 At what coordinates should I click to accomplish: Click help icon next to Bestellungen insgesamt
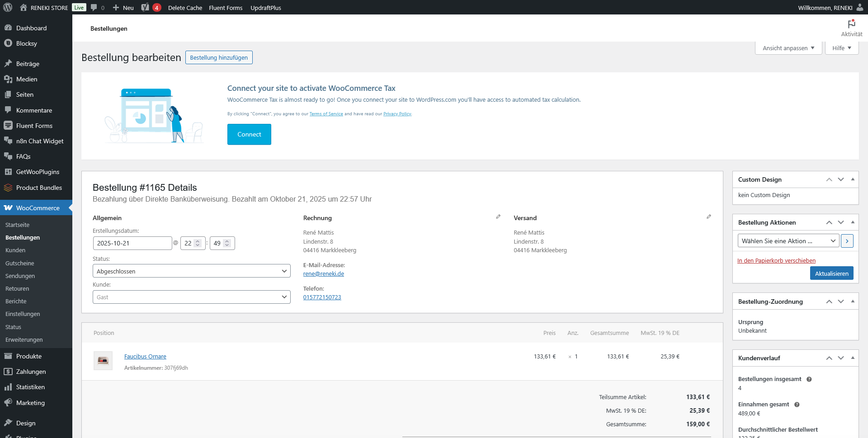coord(809,379)
